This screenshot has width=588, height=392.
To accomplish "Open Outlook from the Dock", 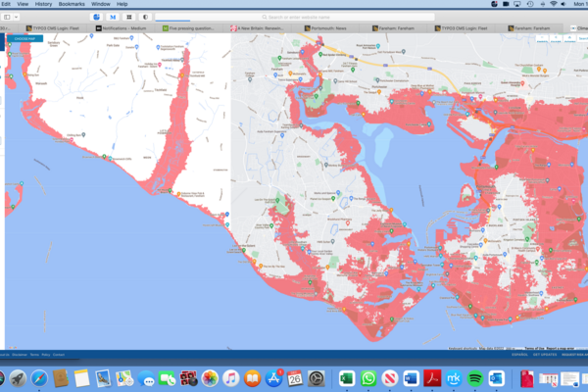I will coord(497,378).
